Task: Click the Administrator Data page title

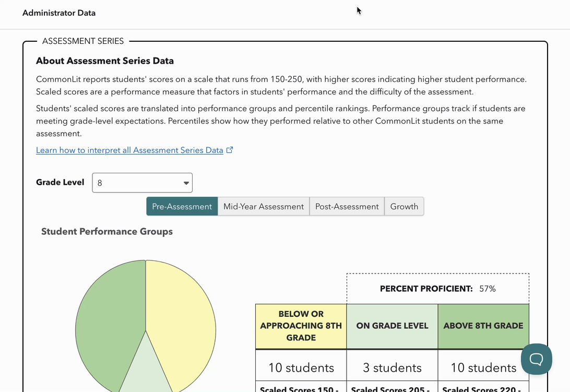Action: point(59,13)
